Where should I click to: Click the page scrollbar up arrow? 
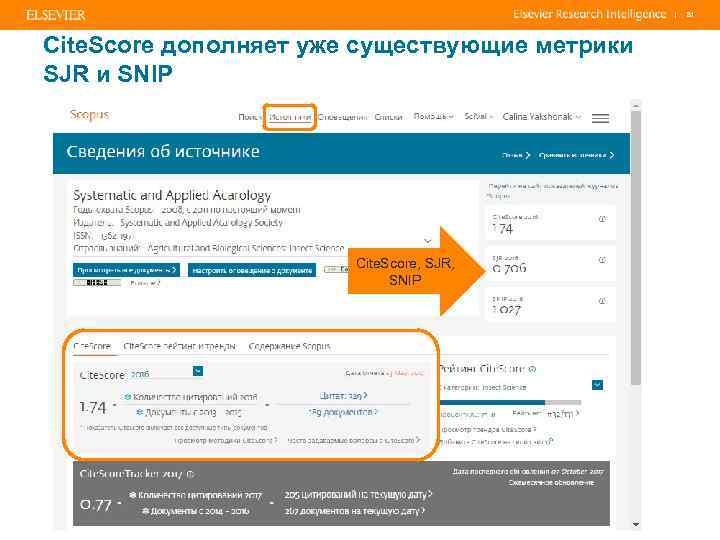(x=636, y=106)
